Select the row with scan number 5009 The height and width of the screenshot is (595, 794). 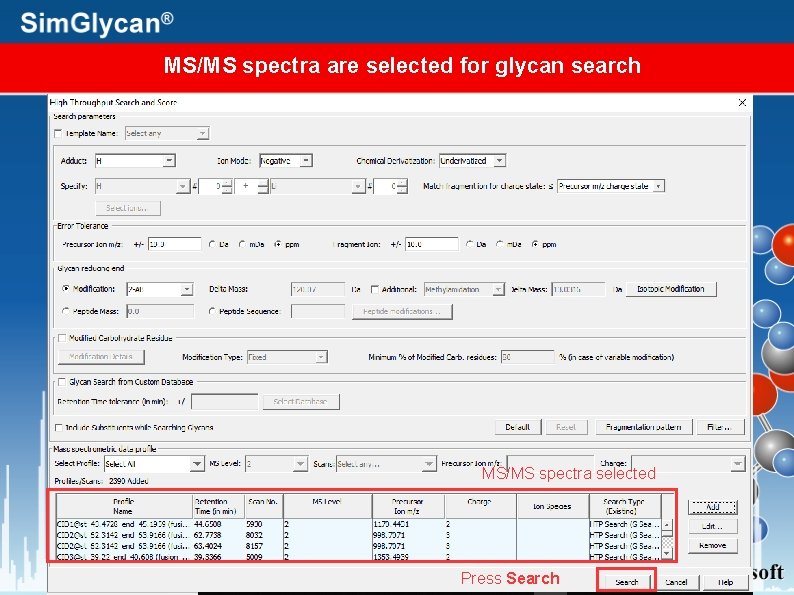[359, 557]
